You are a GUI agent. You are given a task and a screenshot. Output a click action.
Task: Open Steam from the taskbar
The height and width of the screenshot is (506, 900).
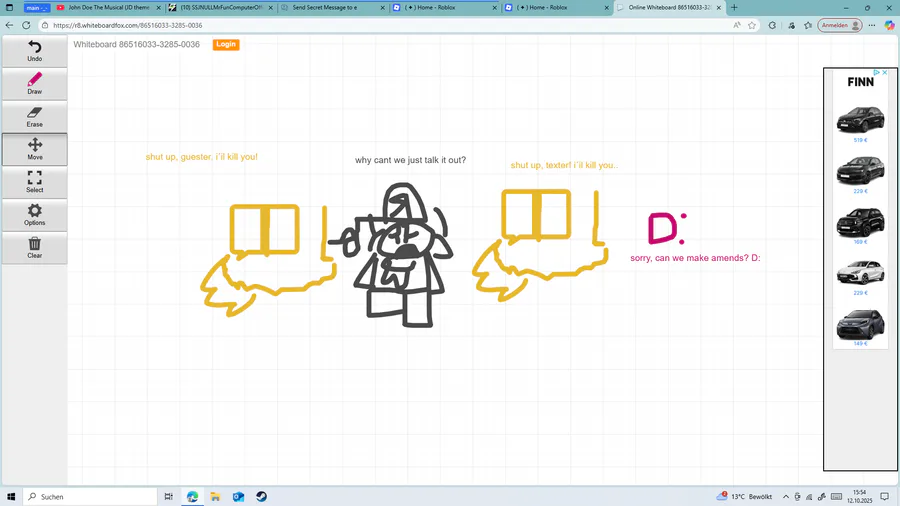pyautogui.click(x=261, y=496)
